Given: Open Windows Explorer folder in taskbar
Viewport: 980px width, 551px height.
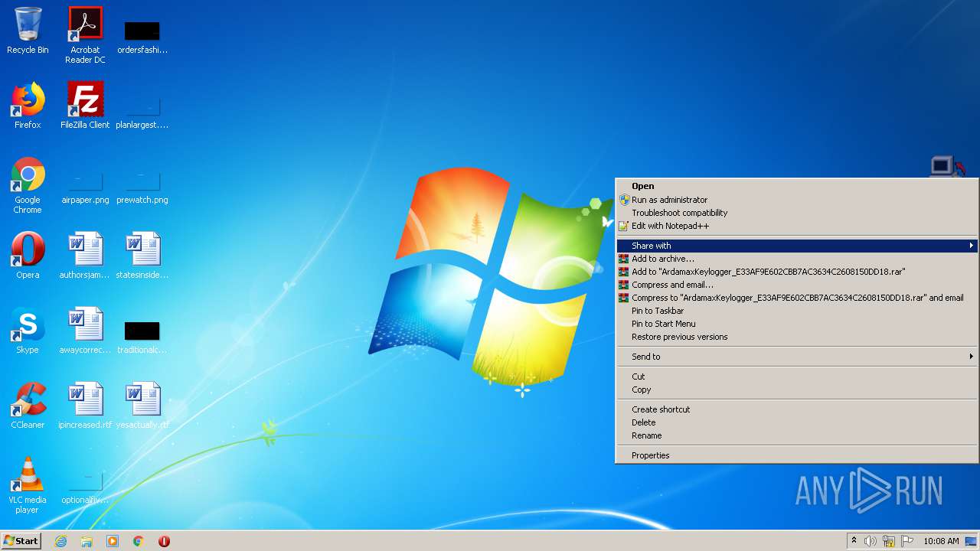Looking at the screenshot, I should point(87,541).
